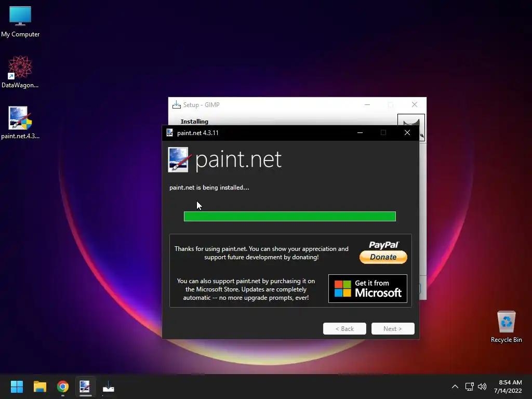Click paint.net 4.3.11 title bar icon
The width and height of the screenshot is (532, 399).
(170, 132)
